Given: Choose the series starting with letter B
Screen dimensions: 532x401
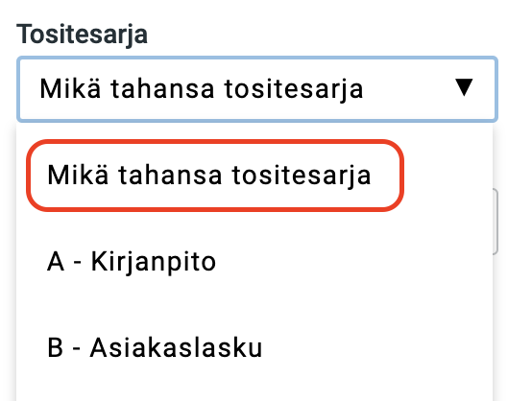Looking at the screenshot, I should tap(254, 348).
